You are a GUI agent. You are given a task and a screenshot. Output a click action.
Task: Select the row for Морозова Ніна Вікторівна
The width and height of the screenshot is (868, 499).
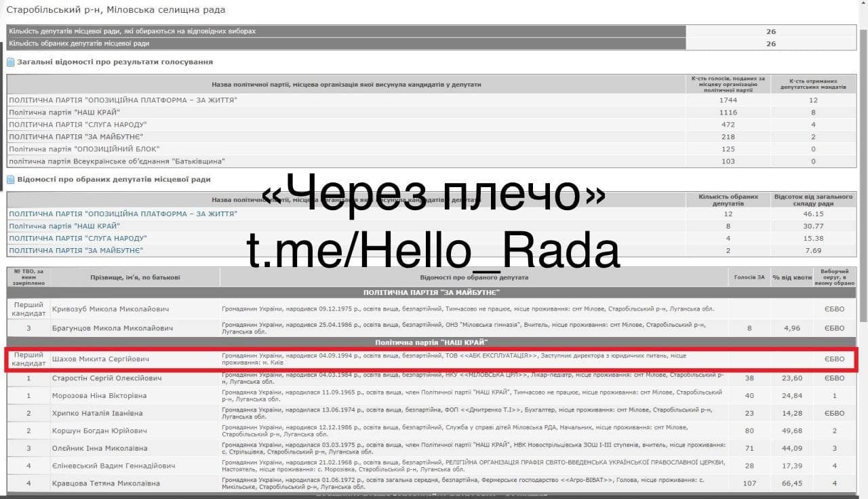click(99, 395)
